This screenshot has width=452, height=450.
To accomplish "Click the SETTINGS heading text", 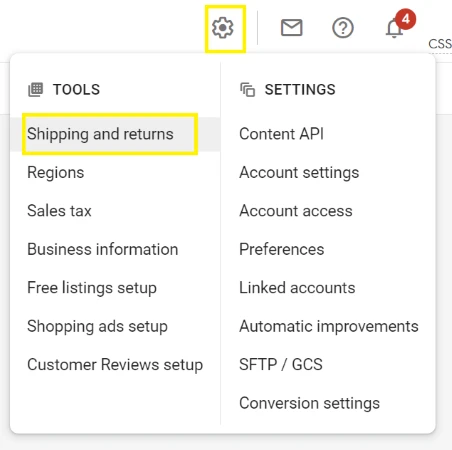I will (x=300, y=90).
